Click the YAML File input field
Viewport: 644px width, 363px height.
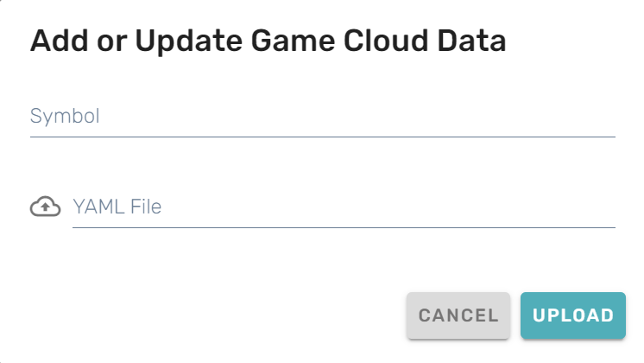click(344, 207)
